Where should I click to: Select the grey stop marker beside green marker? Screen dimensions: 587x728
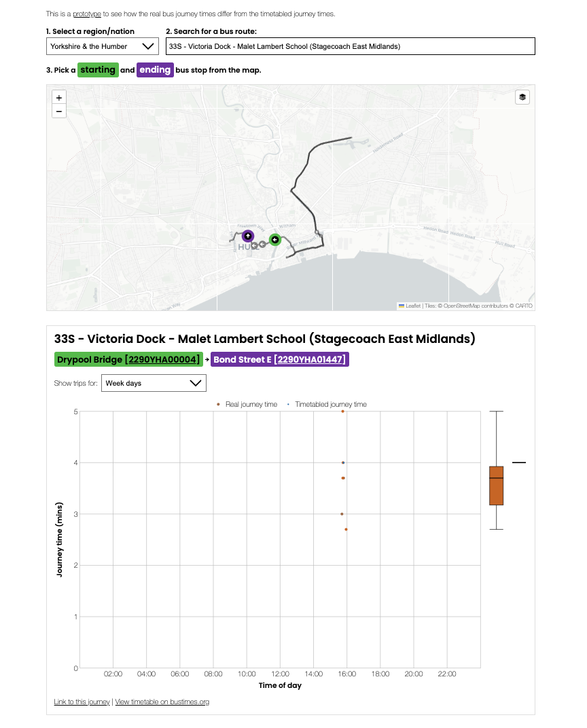(x=262, y=244)
